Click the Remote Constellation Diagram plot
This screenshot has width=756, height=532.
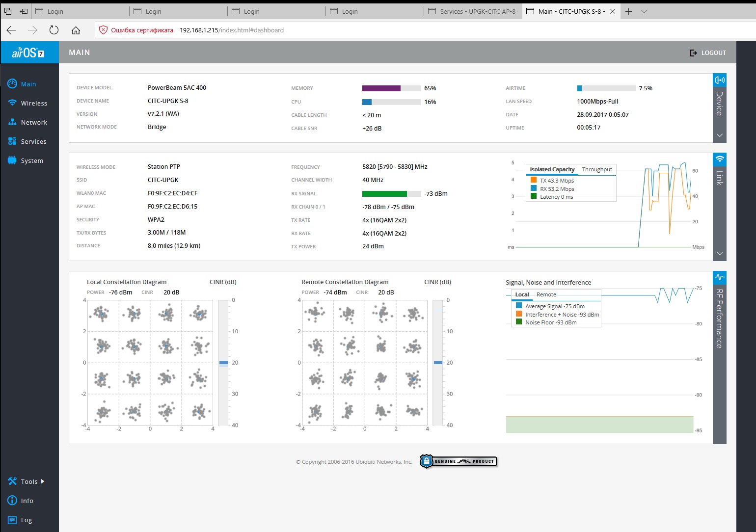coord(365,363)
